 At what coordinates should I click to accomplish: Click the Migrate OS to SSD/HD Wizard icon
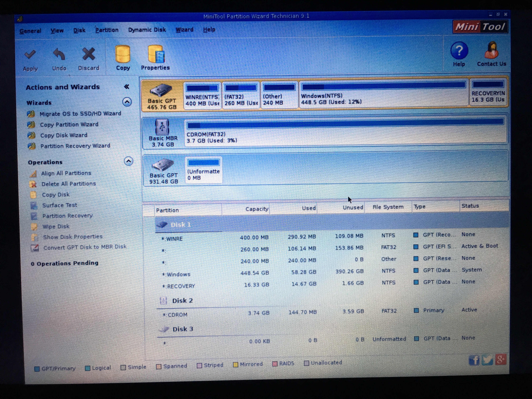coord(31,114)
